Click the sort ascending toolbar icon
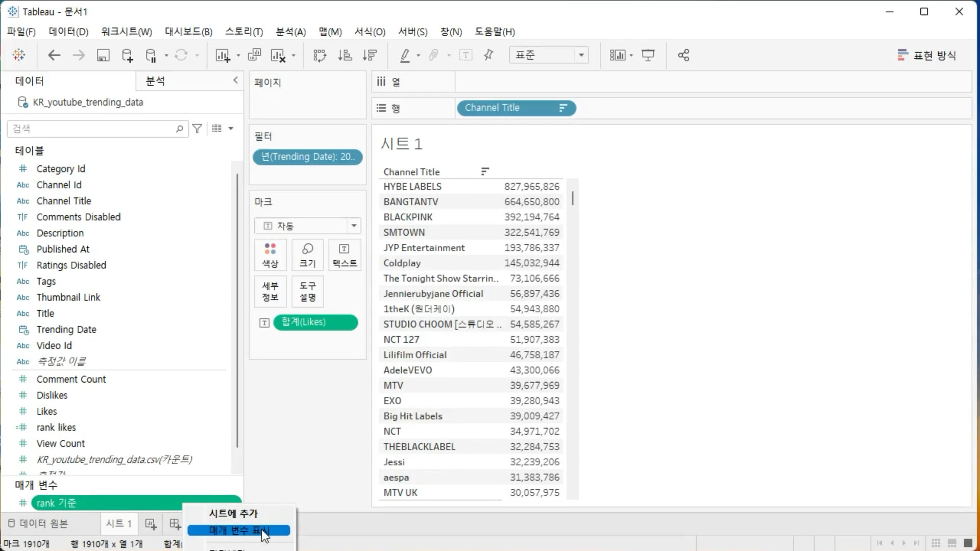The height and width of the screenshot is (551, 980). click(x=345, y=55)
